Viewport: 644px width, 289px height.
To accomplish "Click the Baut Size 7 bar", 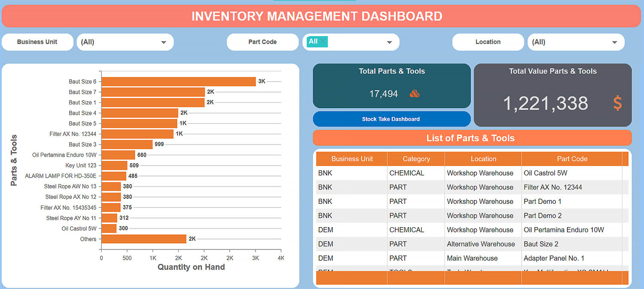I will click(x=153, y=92).
